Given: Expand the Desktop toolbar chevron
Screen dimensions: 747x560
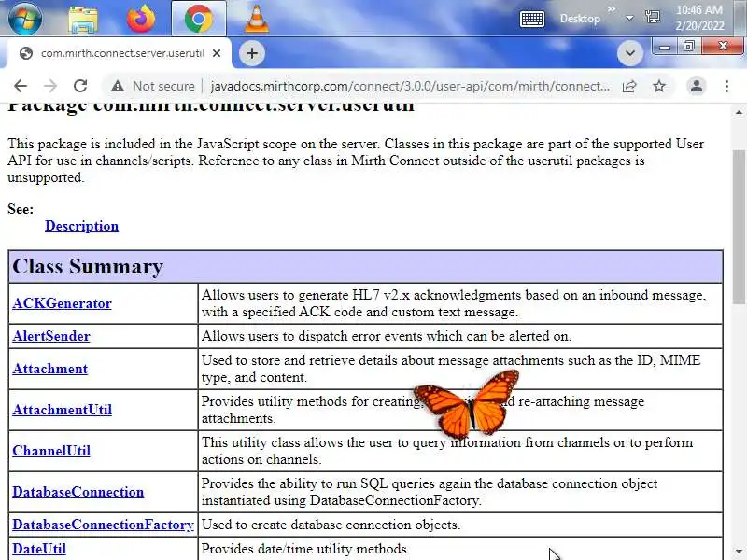Looking at the screenshot, I should (x=612, y=8).
